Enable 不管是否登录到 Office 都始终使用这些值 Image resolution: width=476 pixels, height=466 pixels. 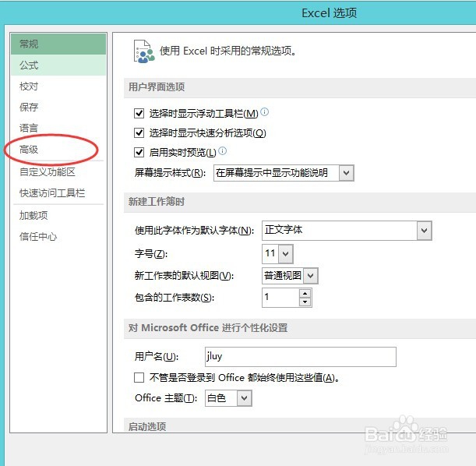click(139, 378)
